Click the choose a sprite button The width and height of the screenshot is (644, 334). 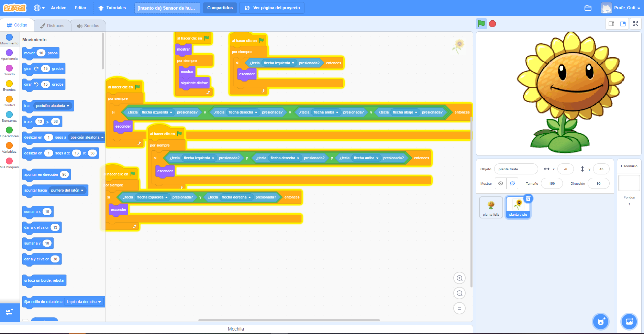(x=601, y=322)
